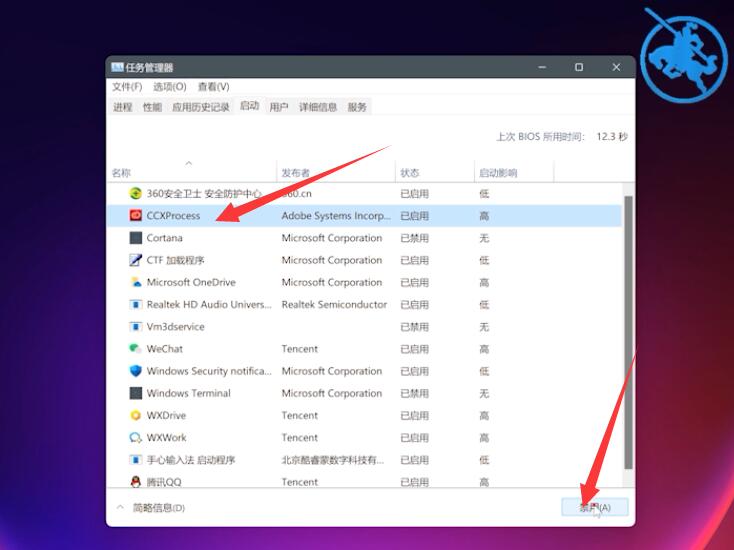Click the Windows Terminal item icon
The image size is (734, 550).
coord(135,393)
